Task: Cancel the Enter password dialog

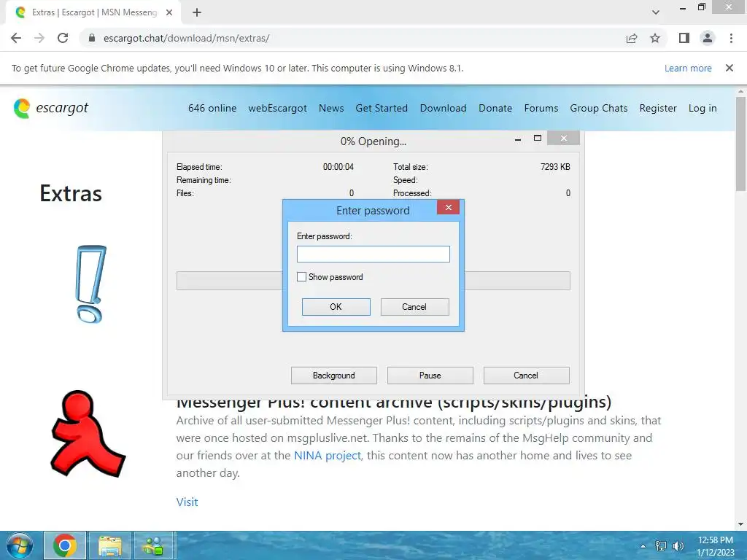Action: (414, 307)
